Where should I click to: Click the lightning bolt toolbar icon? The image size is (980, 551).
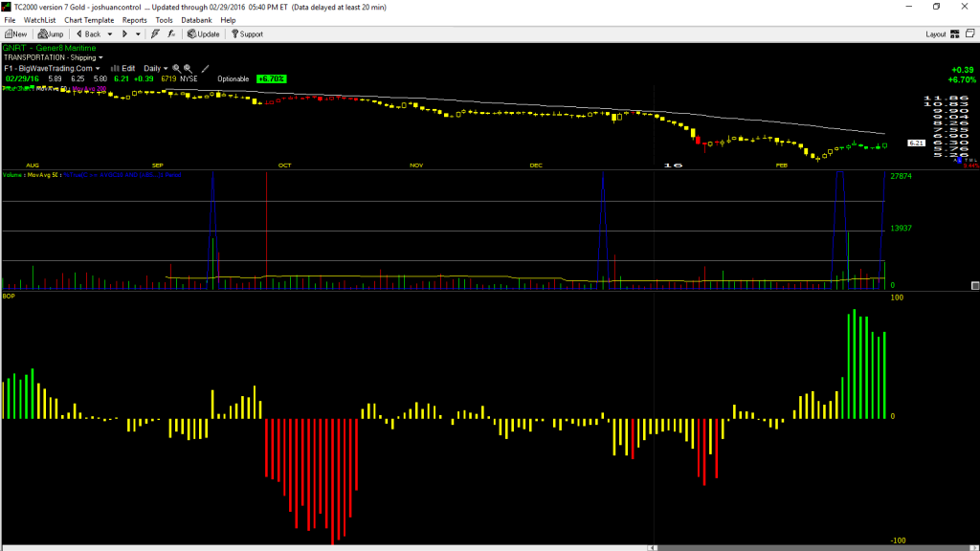(x=155, y=34)
